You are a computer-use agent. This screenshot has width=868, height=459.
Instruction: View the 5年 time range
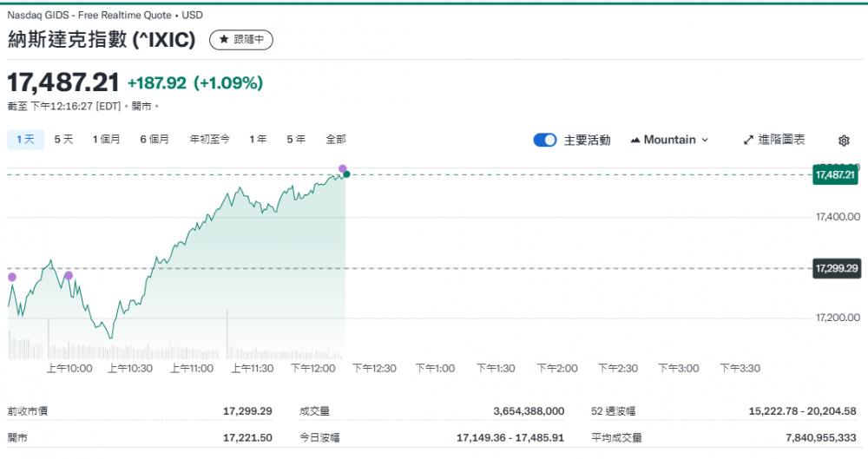coord(296,139)
